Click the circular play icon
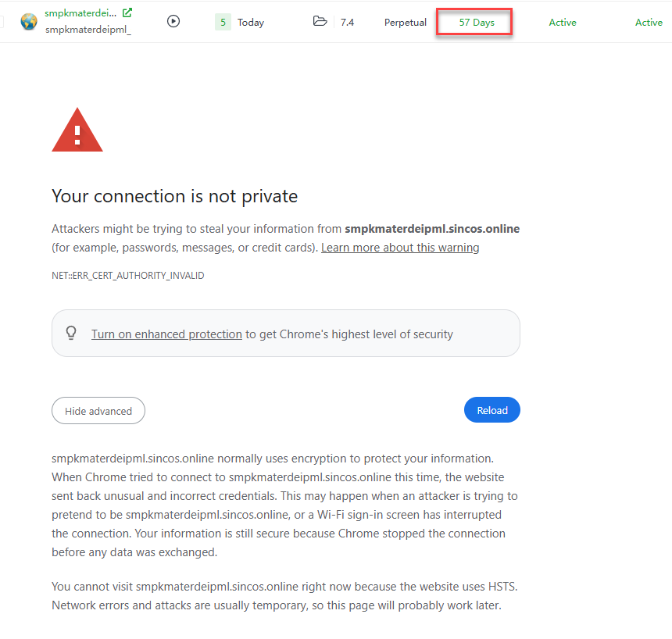Screen dimensions: 672x639 coord(173,22)
